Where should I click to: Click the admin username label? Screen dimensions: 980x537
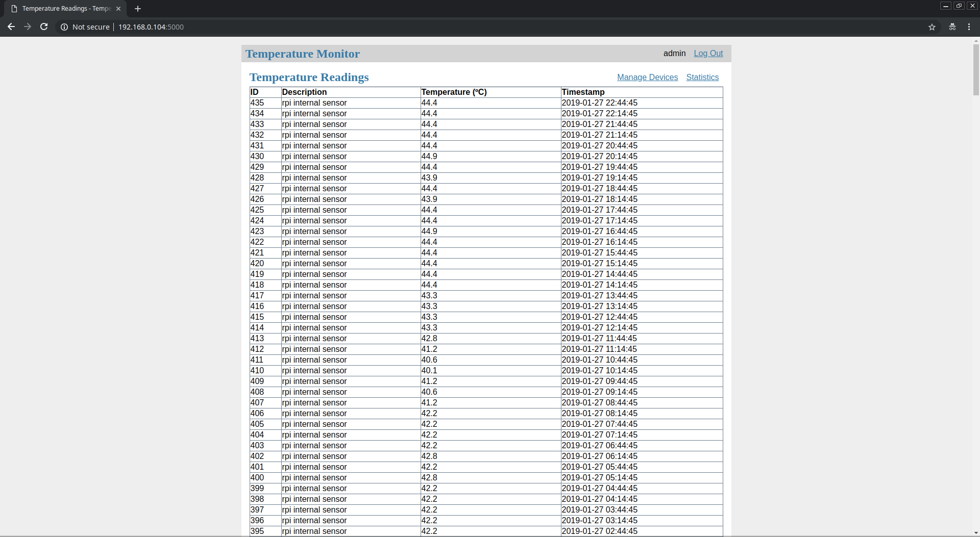pos(674,54)
